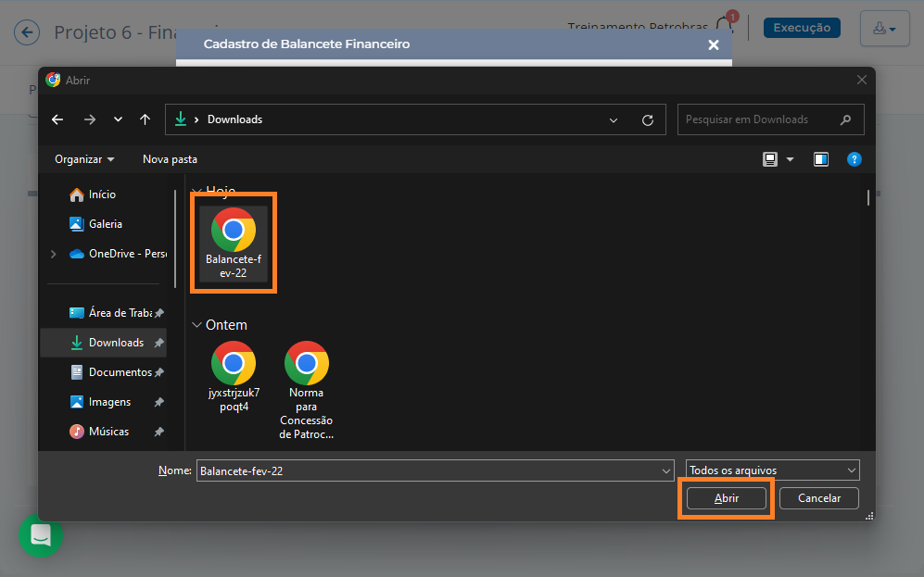Open the green chat widget
Screen dimensions: 924x577
(x=41, y=535)
